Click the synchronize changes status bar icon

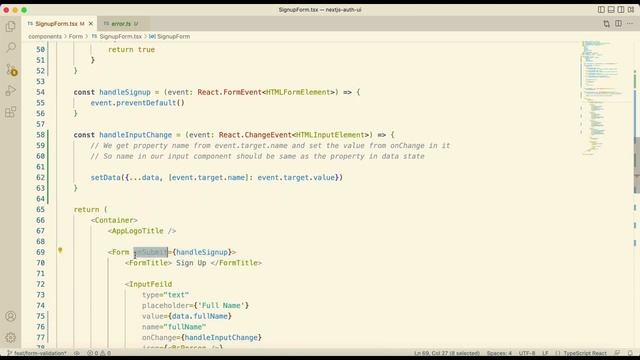[77, 353]
